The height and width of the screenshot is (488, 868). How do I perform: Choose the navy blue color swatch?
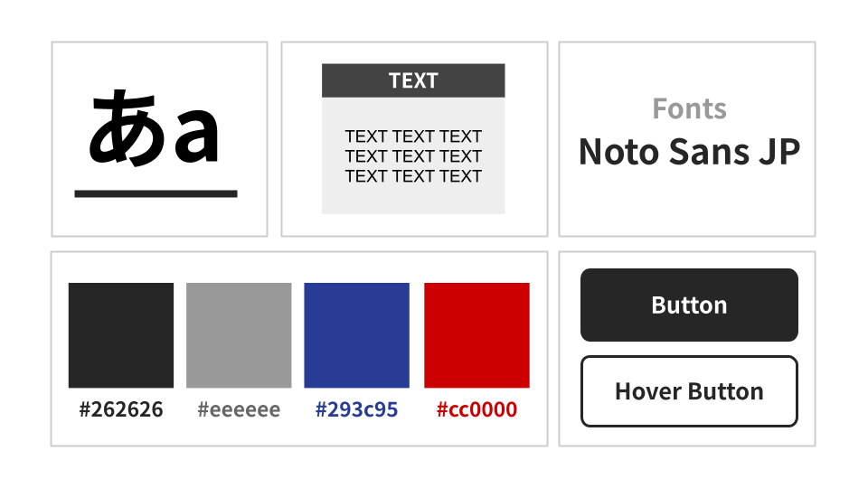(356, 335)
